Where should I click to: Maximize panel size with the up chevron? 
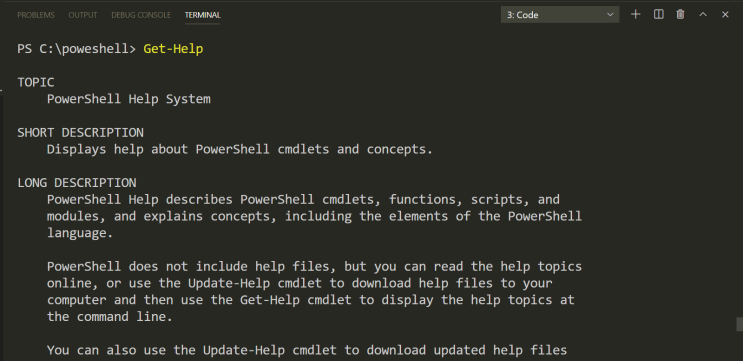tap(703, 15)
